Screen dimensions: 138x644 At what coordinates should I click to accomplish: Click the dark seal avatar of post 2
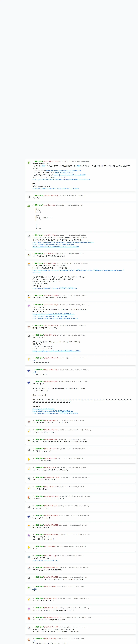point(29,197)
